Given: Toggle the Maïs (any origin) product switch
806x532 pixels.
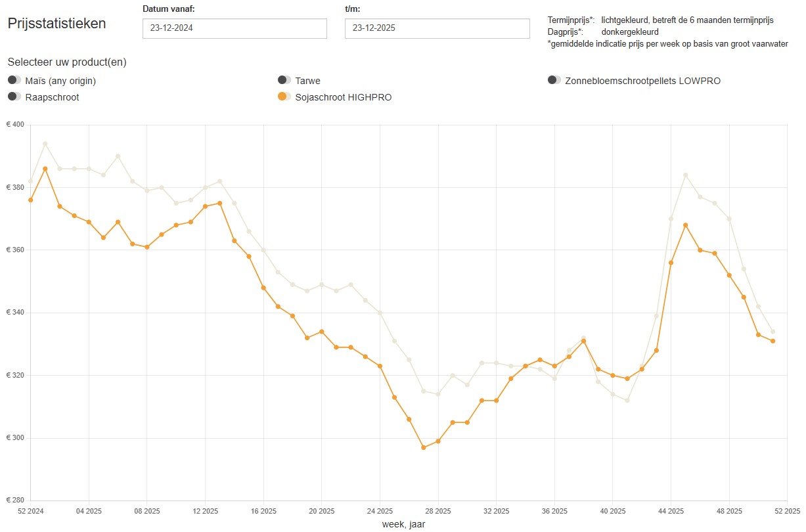Looking at the screenshot, I should coord(14,80).
